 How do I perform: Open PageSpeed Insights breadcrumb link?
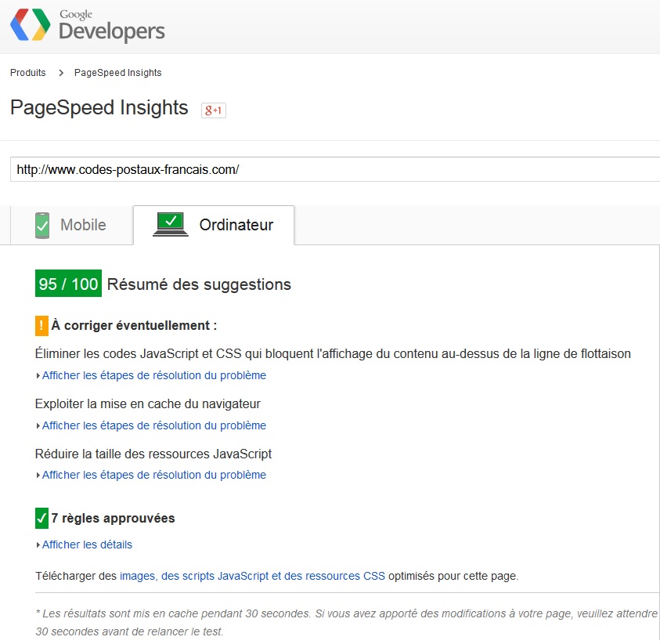pyautogui.click(x=118, y=73)
